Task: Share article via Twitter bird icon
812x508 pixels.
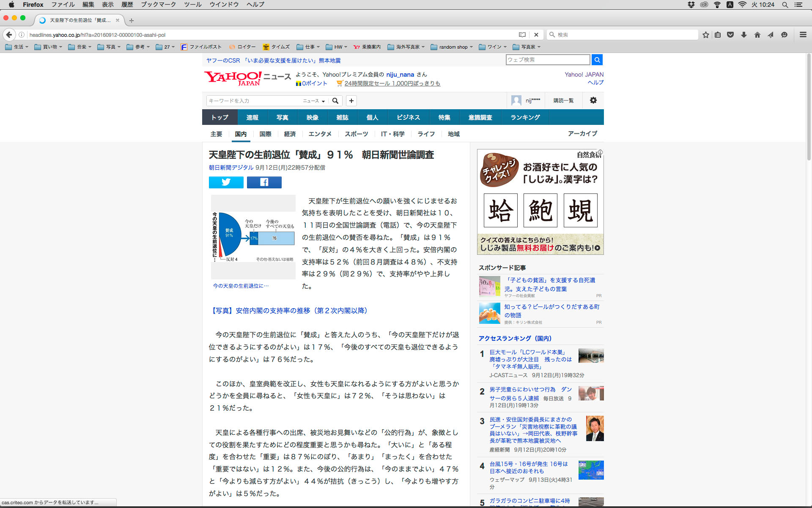Action: [x=226, y=182]
